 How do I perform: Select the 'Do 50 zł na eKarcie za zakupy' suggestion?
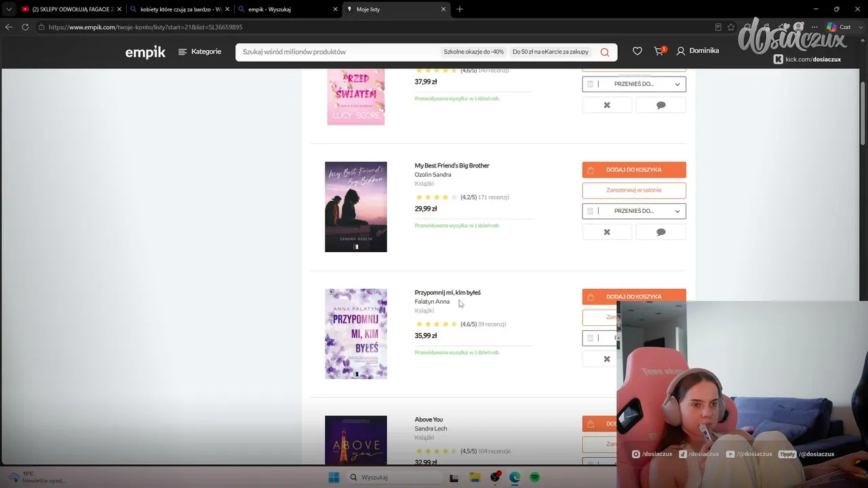[x=551, y=52]
